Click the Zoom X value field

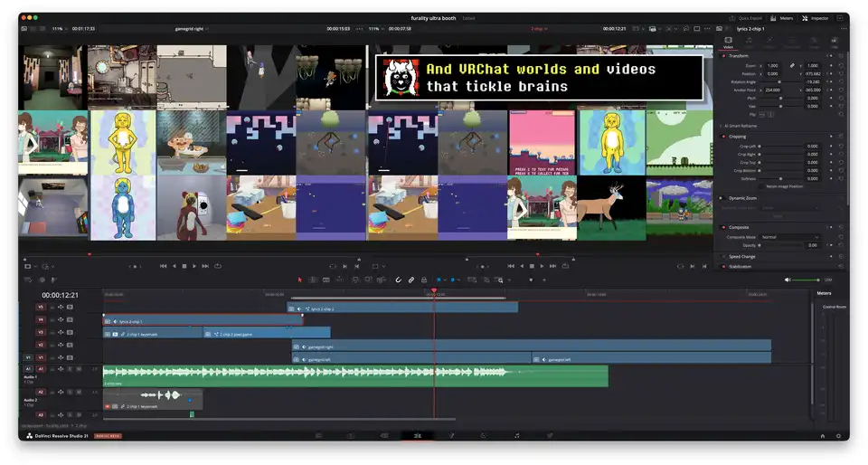[773, 65]
